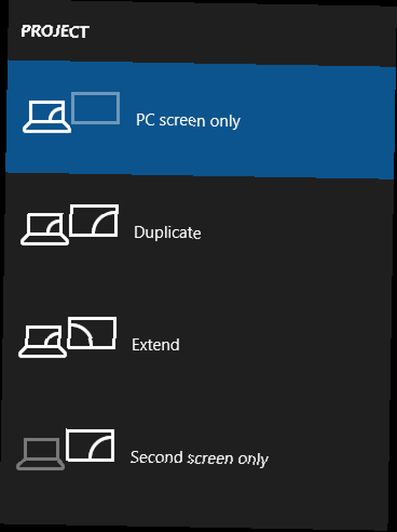Image resolution: width=397 pixels, height=532 pixels.
Task: Click the monitor icon in the Duplicate row
Action: point(94,221)
